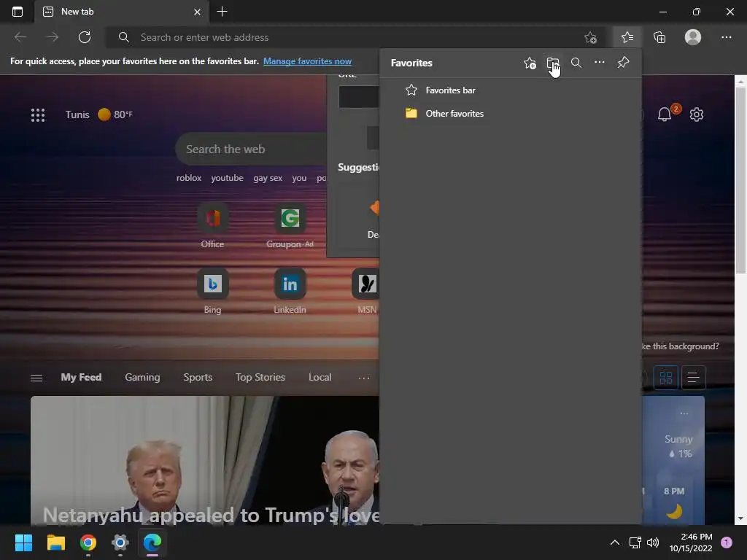Refresh the current page
Viewport: 747px width, 560px height.
[85, 37]
